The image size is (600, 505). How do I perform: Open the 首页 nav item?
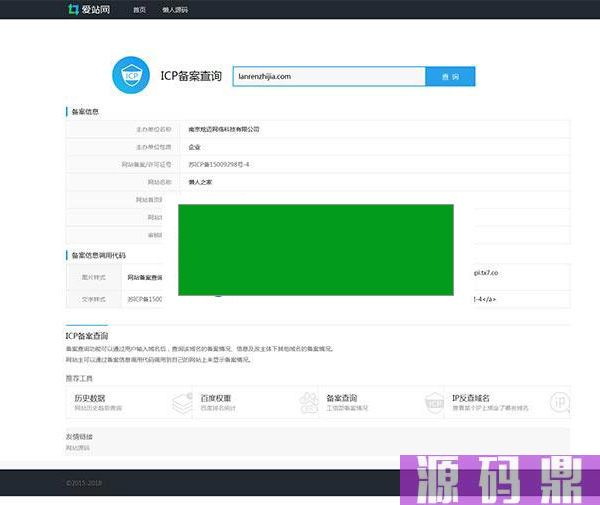pyautogui.click(x=139, y=10)
